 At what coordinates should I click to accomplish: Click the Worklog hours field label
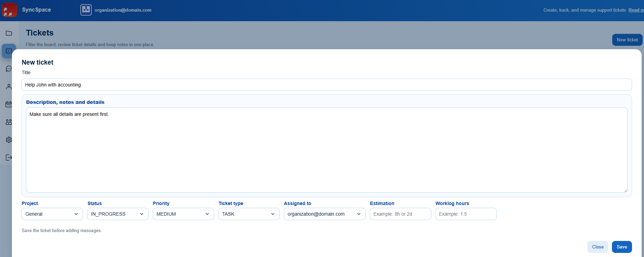(x=452, y=203)
